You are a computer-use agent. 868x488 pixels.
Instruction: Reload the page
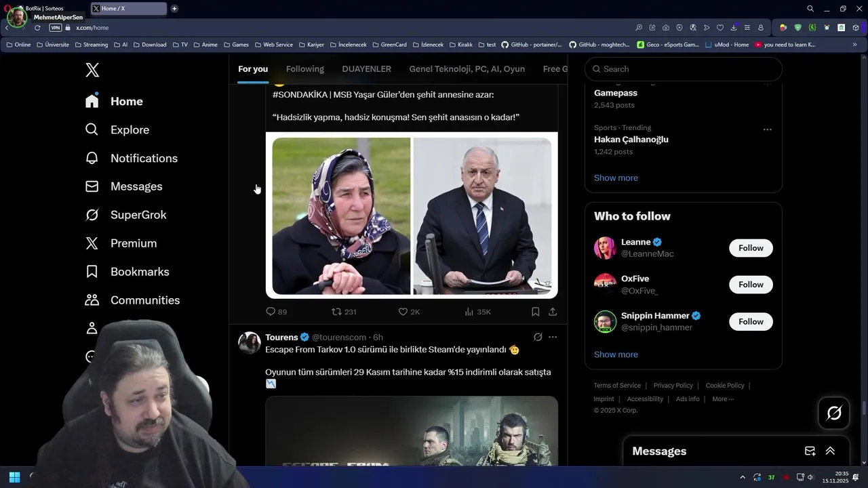(x=37, y=28)
